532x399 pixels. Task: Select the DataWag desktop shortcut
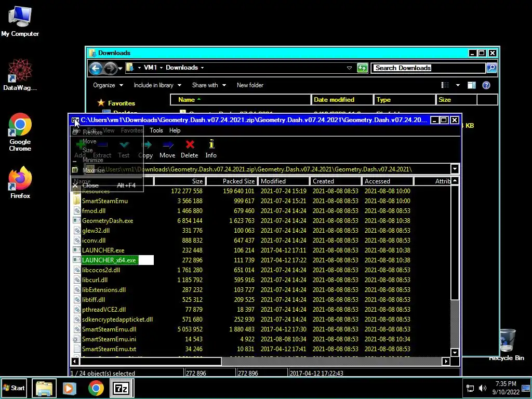[20, 74]
